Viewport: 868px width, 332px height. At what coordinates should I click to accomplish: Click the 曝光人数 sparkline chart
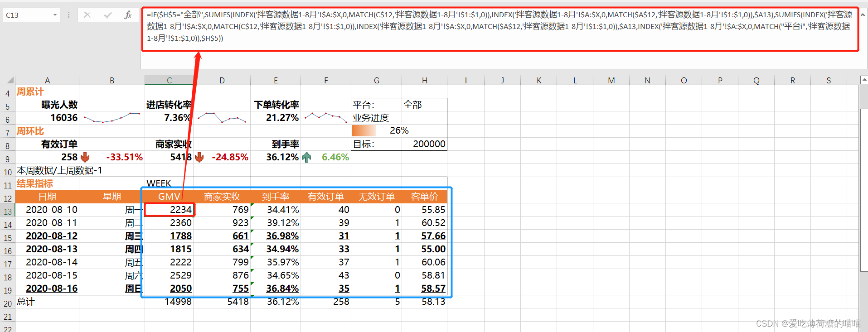[x=112, y=118]
